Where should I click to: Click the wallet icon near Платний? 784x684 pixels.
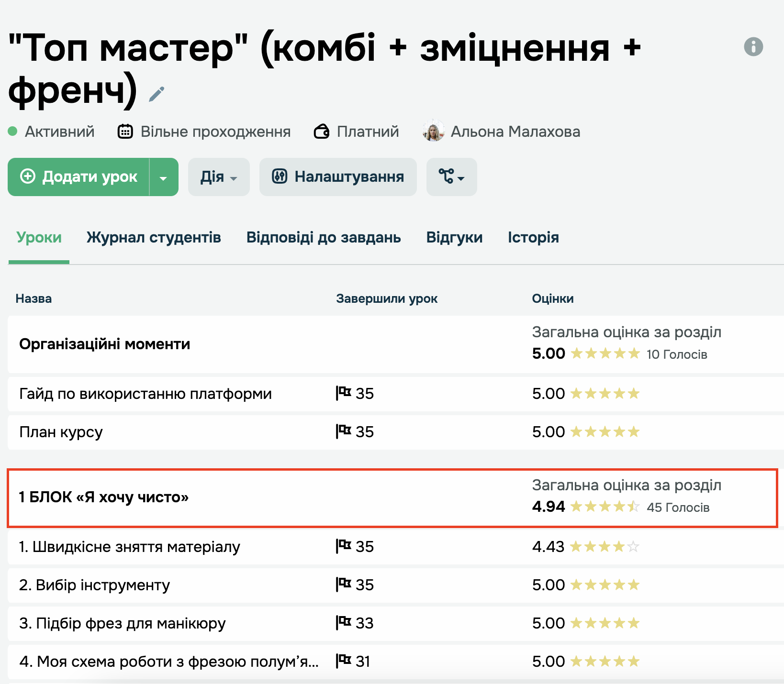[322, 132]
